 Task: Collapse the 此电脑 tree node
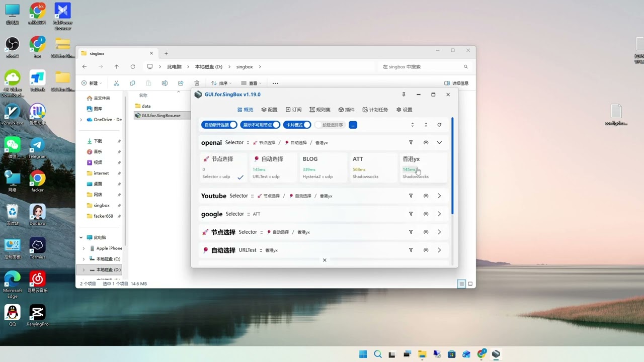pyautogui.click(x=81, y=237)
